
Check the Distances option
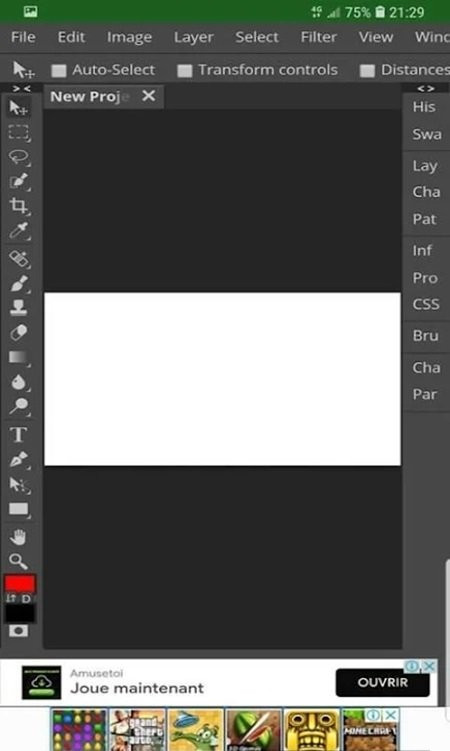[367, 71]
